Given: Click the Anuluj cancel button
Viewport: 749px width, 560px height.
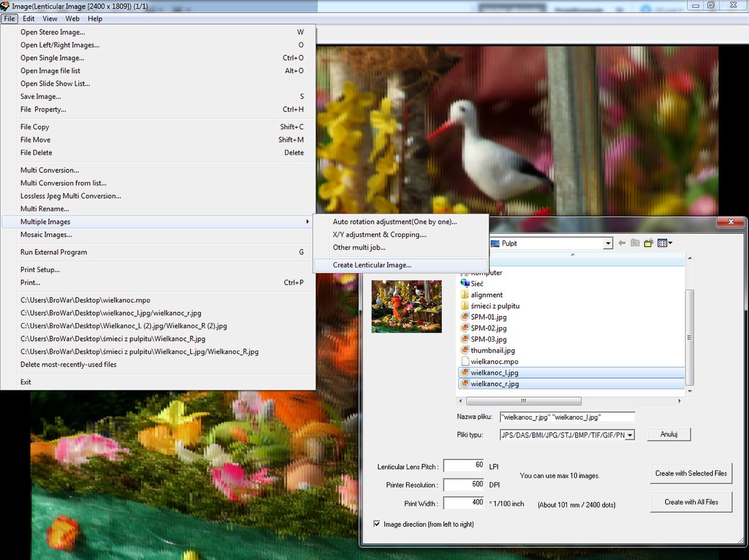Looking at the screenshot, I should tap(669, 434).
